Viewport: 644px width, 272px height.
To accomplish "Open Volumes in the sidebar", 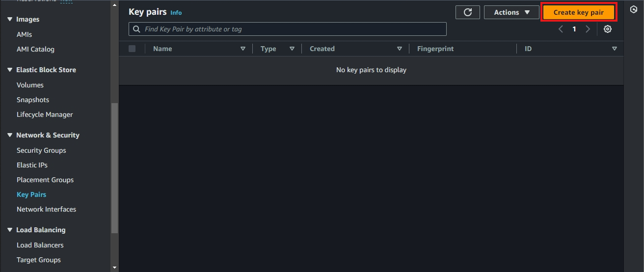I will 30,85.
